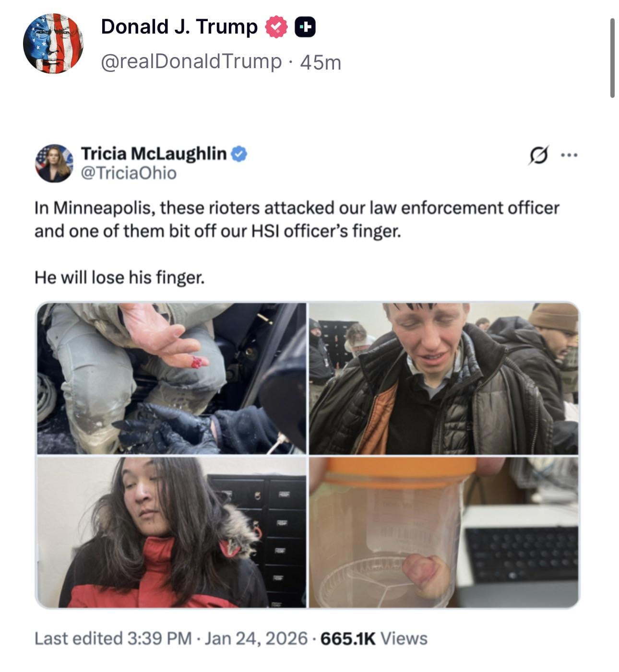619x672 pixels.
Task: Open the @realDonaldTrump handle link
Action: [191, 61]
